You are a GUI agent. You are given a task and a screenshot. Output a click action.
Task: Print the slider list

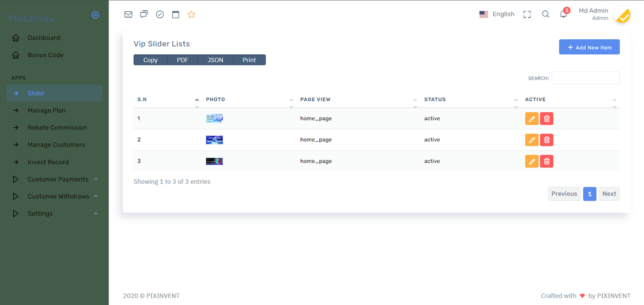(249, 60)
